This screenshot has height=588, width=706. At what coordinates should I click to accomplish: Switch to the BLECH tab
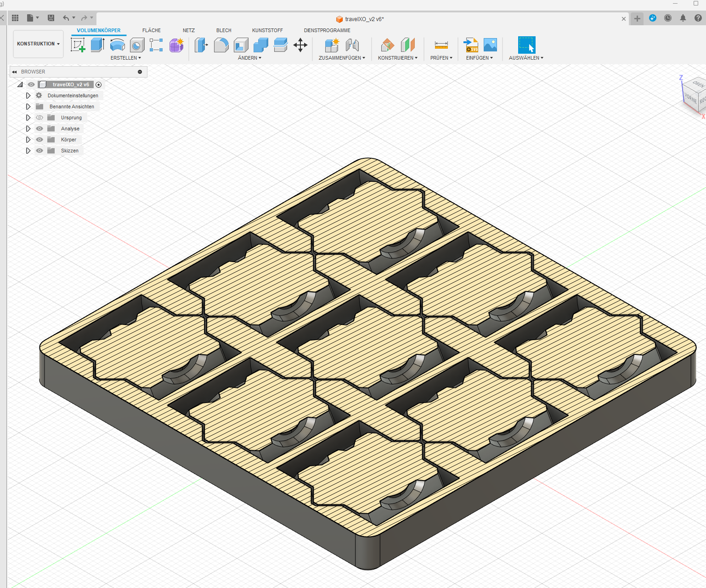click(x=224, y=30)
